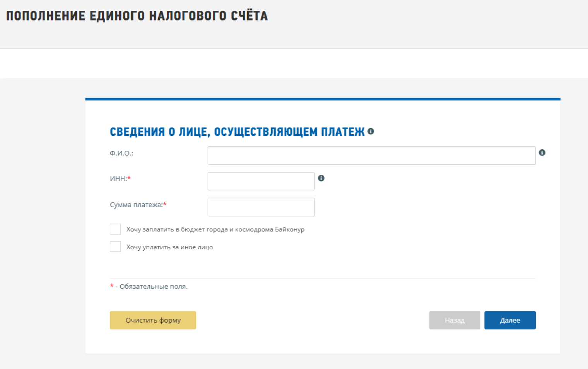Click info icon next to ИНН field

pos(321,178)
